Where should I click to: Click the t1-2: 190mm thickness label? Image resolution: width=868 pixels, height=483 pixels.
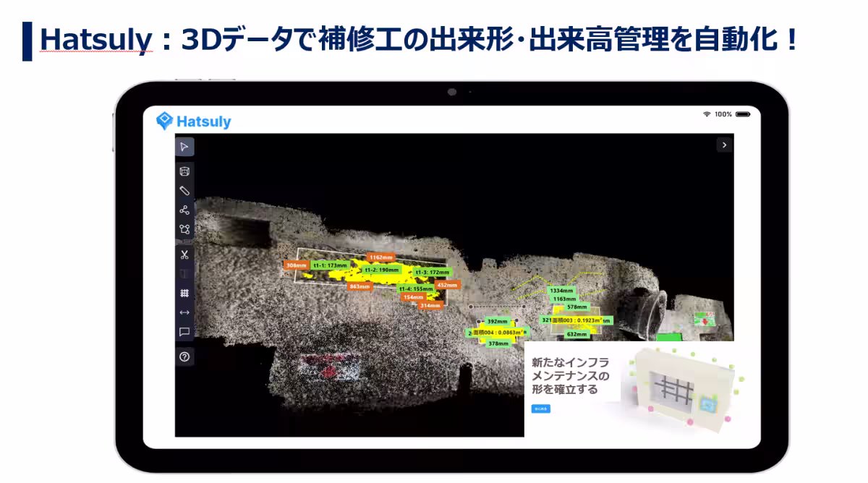coord(380,269)
